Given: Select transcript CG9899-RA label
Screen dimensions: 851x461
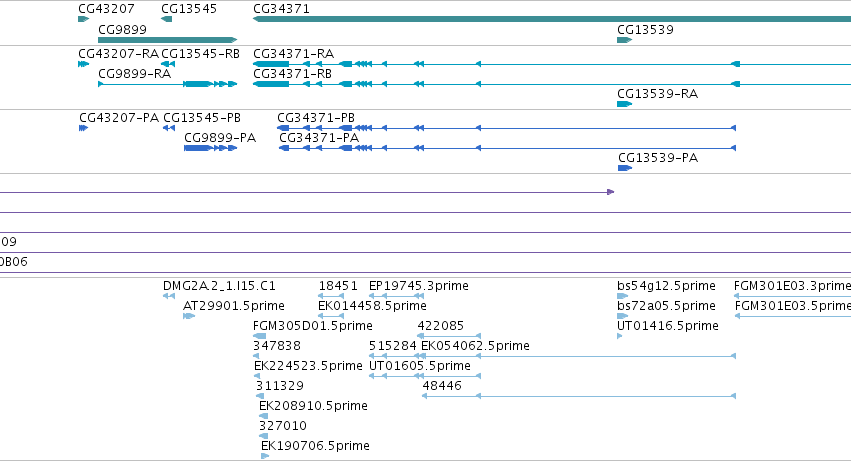Looking at the screenshot, I should 135,73.
